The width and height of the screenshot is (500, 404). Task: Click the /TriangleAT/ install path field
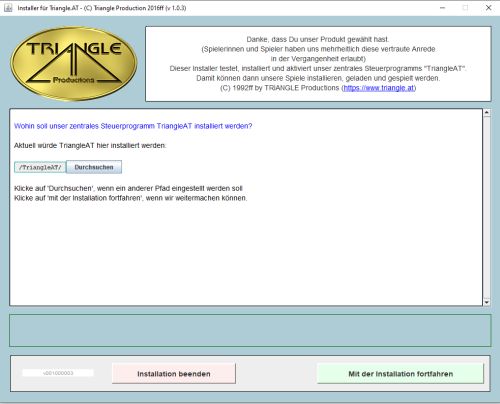[40, 167]
